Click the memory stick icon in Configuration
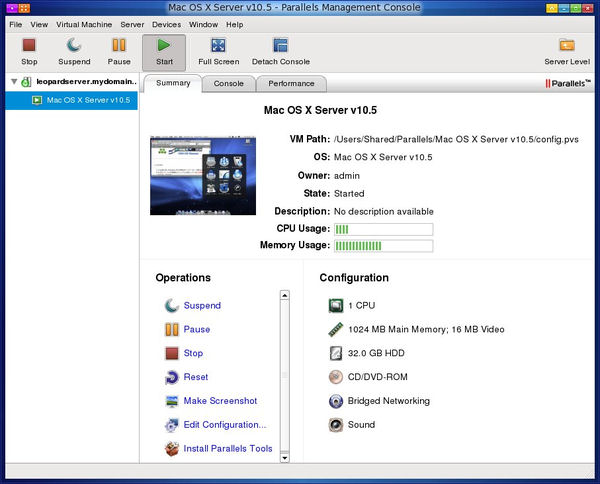 (336, 329)
